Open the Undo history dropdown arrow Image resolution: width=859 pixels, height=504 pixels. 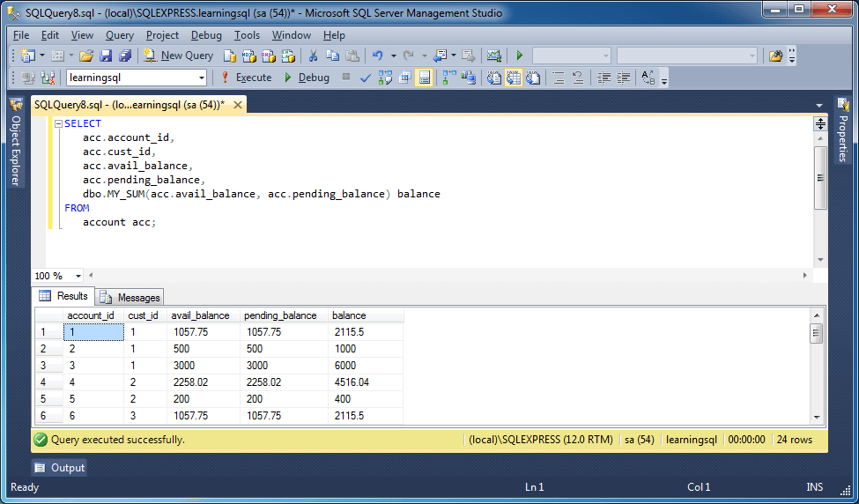tap(393, 56)
